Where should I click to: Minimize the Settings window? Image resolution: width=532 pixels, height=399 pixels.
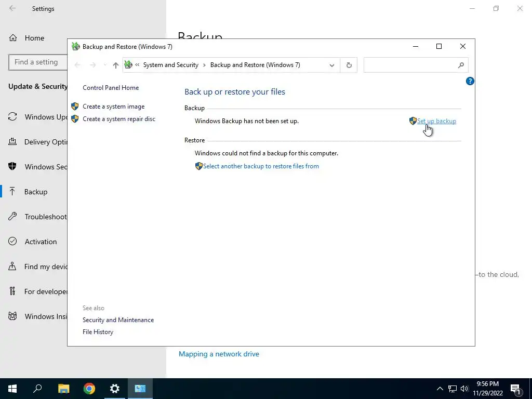coord(472,8)
